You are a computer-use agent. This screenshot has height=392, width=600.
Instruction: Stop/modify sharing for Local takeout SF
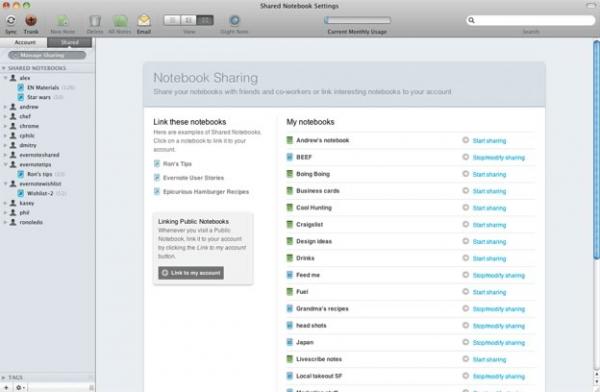click(499, 377)
